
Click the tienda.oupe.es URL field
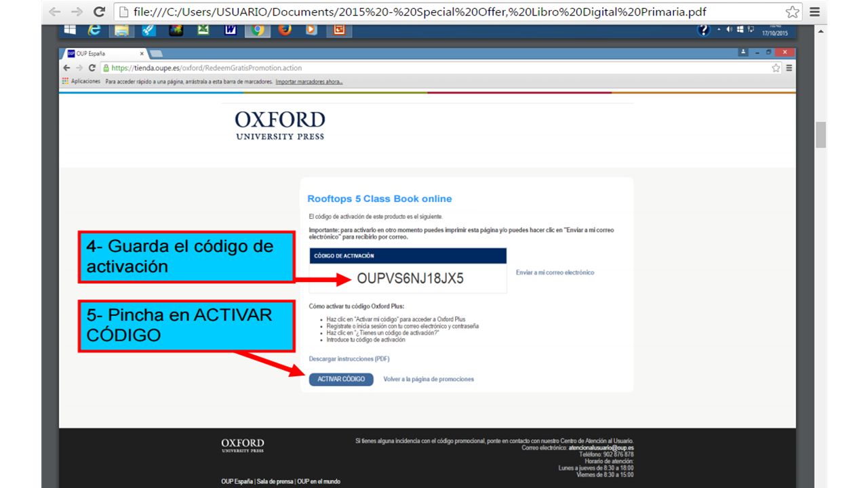tap(441, 68)
